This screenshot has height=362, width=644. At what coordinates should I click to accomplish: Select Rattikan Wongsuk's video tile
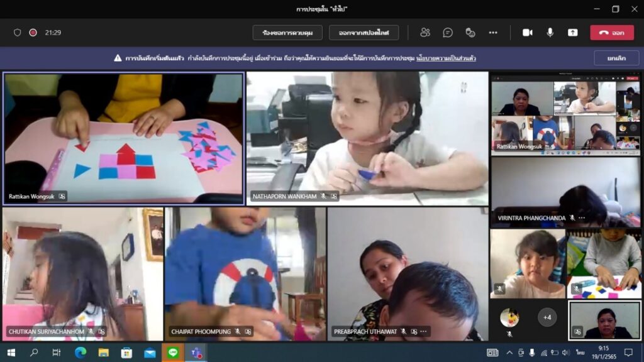pos(123,138)
